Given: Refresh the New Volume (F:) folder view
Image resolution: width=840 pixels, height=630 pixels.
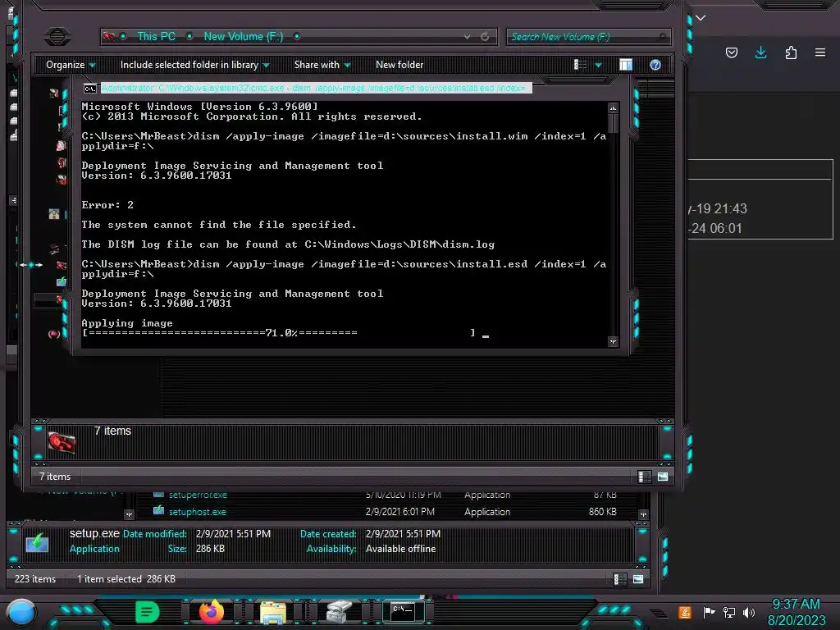Looking at the screenshot, I should (485, 36).
